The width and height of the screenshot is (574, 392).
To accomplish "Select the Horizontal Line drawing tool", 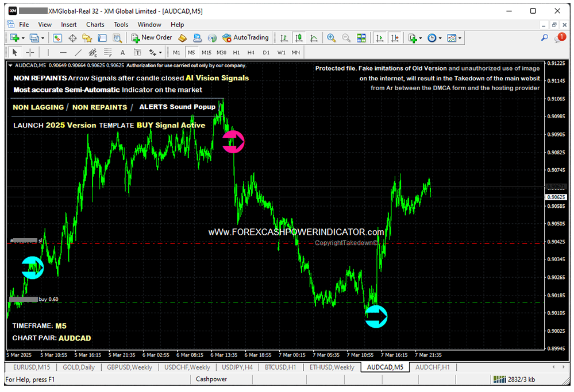I will (x=63, y=52).
